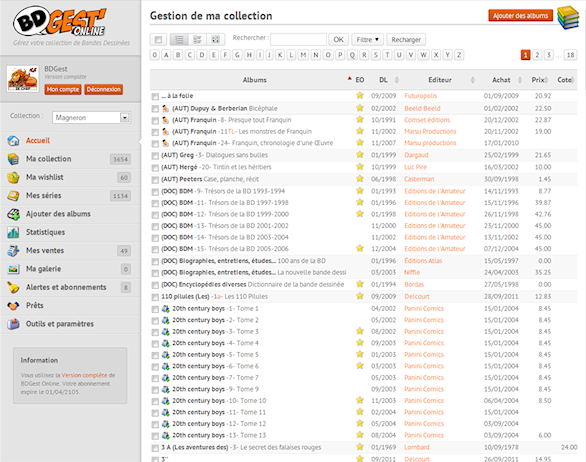Switch to thumbnail grid view icon
Viewport: 586px width, 462px height.
[216, 39]
